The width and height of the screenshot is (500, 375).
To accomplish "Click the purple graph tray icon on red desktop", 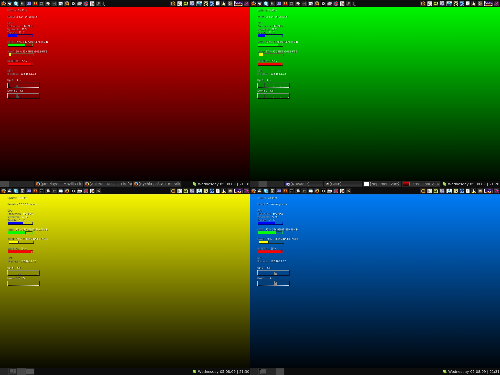I will click(238, 3).
